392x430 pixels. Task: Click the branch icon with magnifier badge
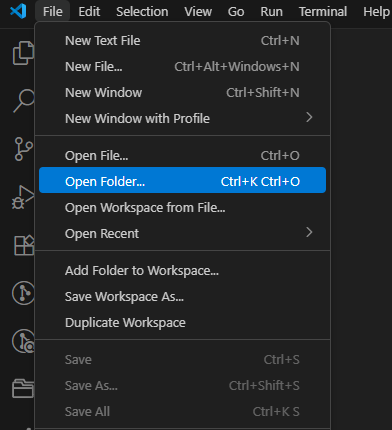(23, 341)
